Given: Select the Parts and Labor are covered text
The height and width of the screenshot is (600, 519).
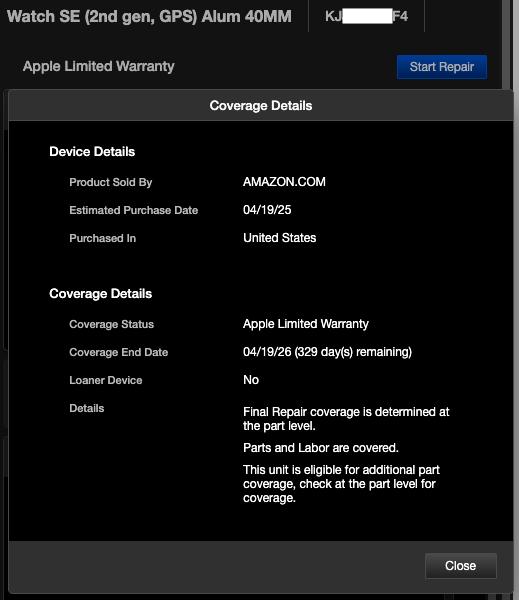Looking at the screenshot, I should click(x=321, y=448).
